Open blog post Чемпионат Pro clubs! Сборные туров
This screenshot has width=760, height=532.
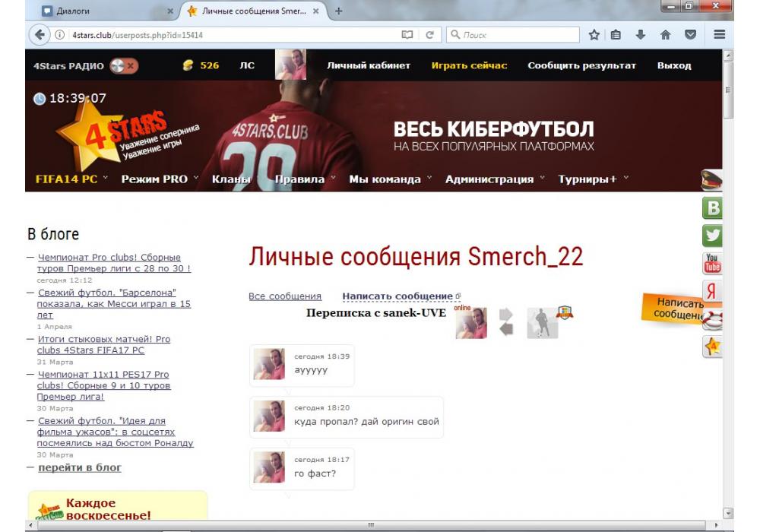point(114,263)
